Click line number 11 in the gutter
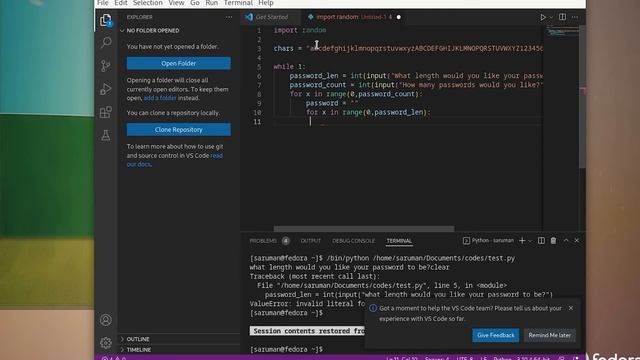 pyautogui.click(x=257, y=122)
